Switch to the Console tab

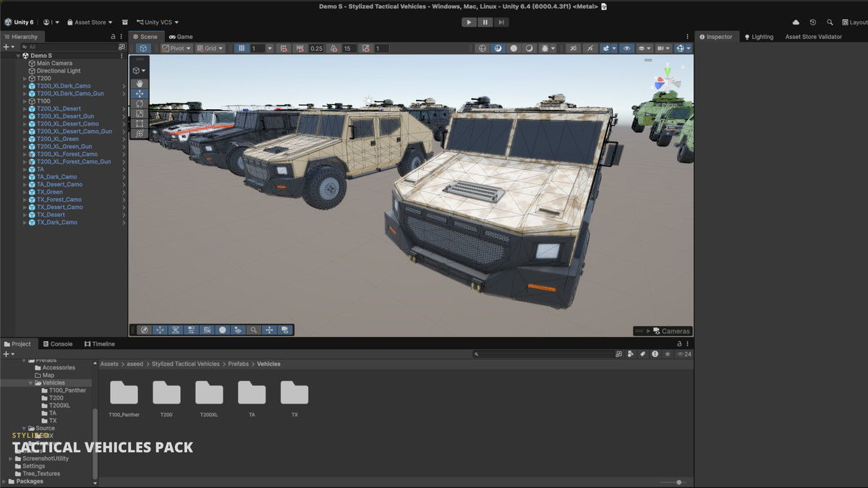57,344
